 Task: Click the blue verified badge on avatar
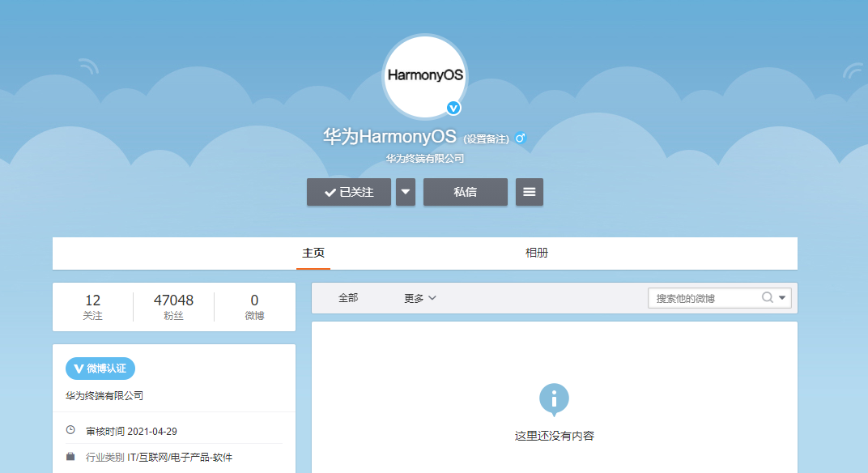click(x=454, y=108)
